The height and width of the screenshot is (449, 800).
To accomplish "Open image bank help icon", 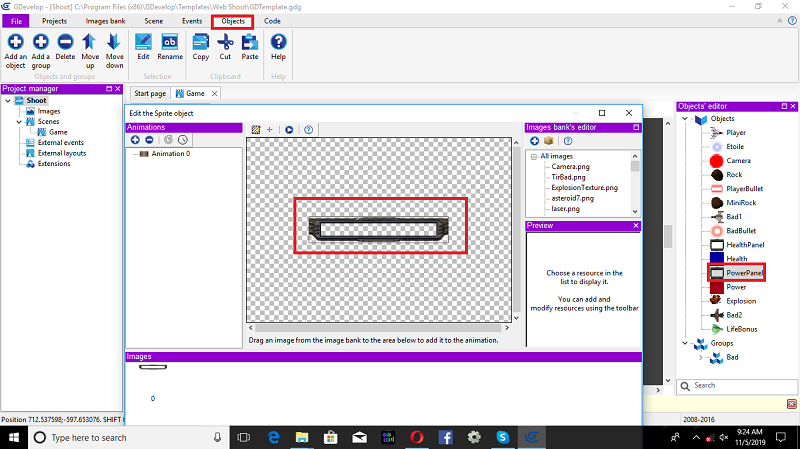I will 568,141.
